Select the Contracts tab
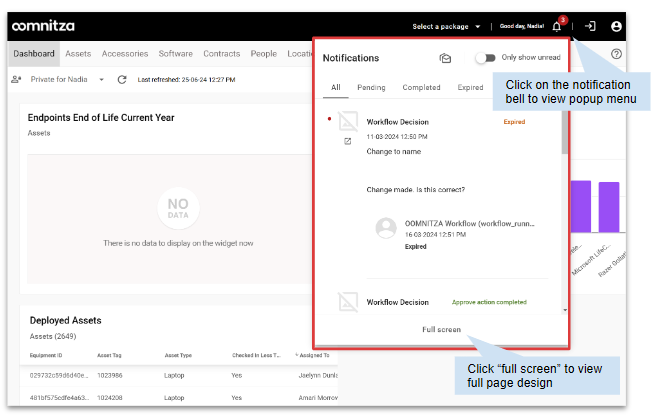 pyautogui.click(x=221, y=54)
